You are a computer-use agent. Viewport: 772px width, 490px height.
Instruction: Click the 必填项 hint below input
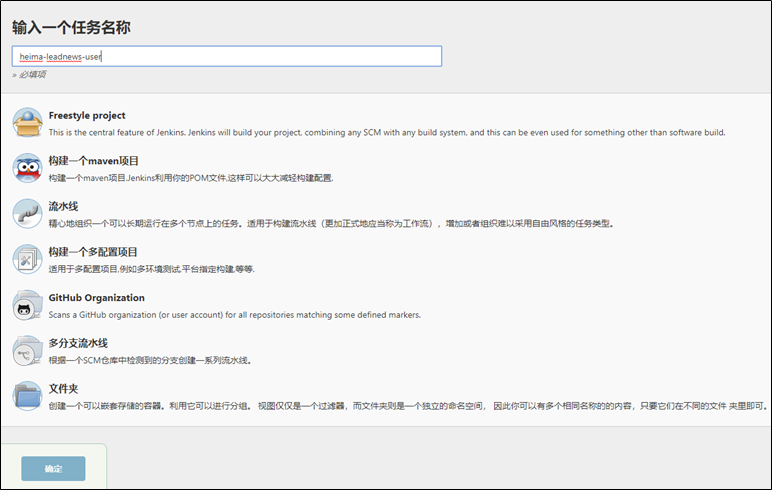click(x=30, y=74)
